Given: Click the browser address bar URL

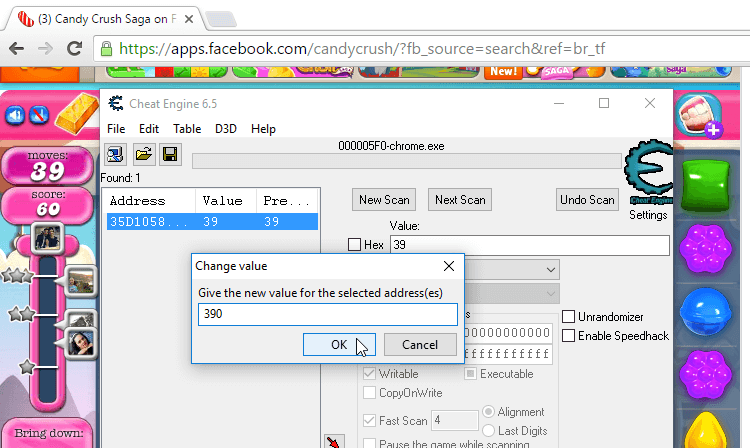Looking at the screenshot, I should [362, 48].
